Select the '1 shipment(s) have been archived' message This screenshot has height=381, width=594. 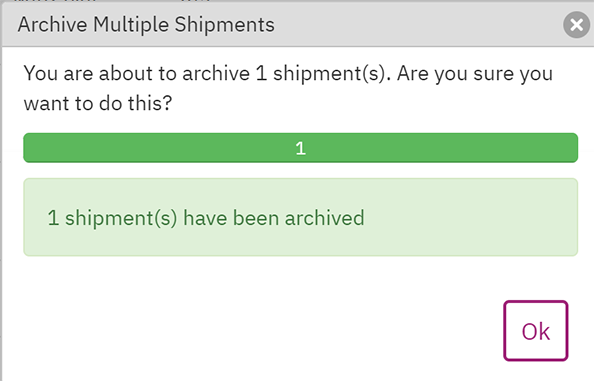[x=206, y=218]
